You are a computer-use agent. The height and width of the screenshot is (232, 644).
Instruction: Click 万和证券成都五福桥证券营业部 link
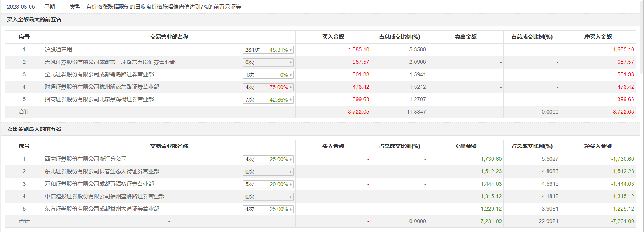99,184
